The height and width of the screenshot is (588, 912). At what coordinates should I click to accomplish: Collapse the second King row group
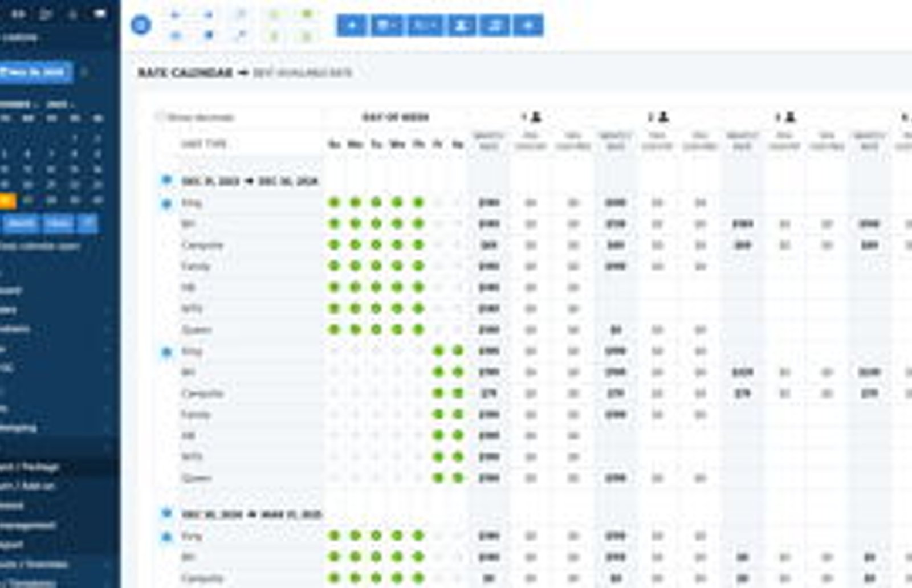coord(166,352)
